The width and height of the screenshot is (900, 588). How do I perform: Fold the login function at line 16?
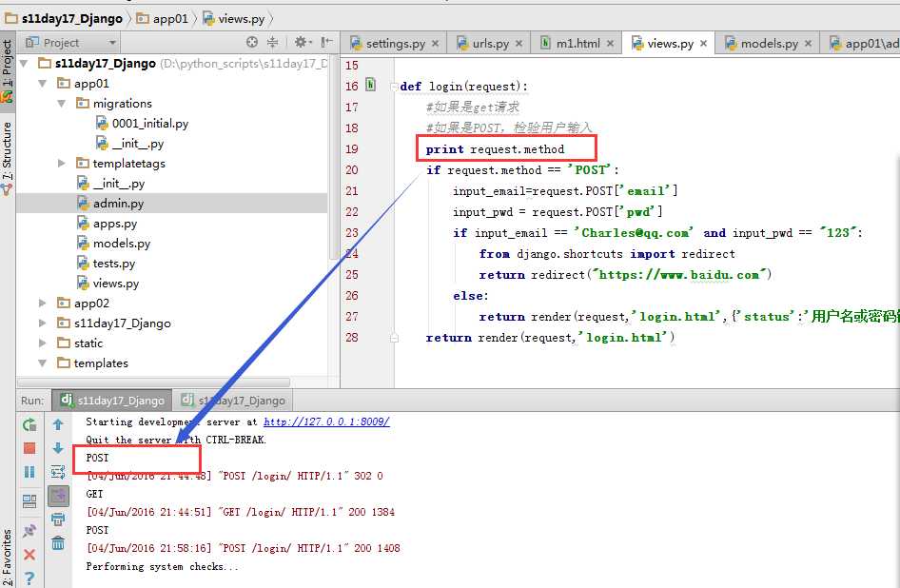click(x=394, y=87)
